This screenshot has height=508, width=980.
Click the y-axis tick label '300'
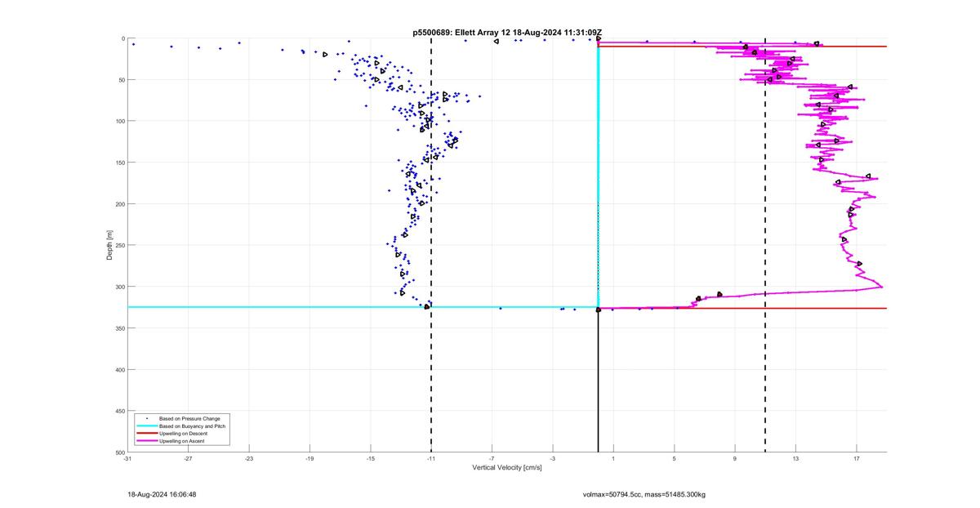119,287
